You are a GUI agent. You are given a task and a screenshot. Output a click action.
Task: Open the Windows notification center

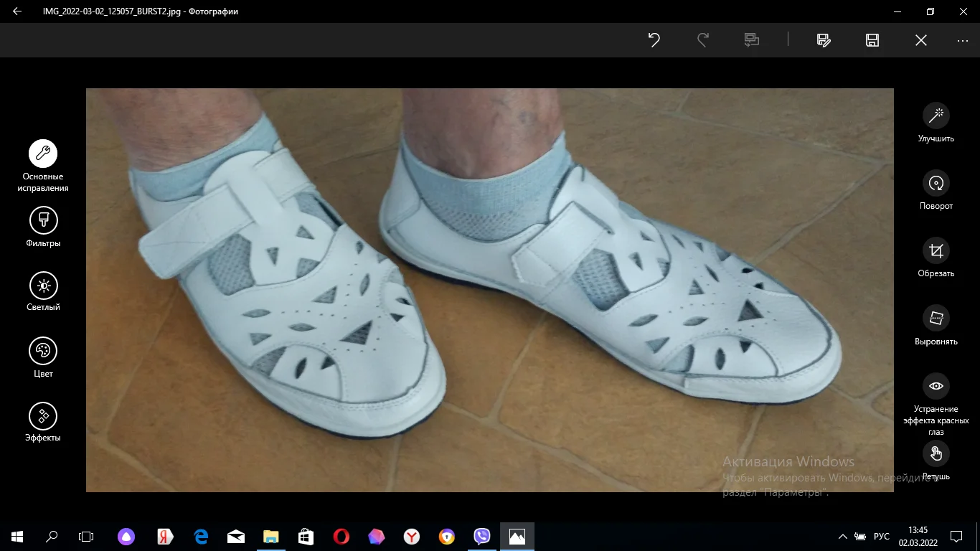click(956, 536)
